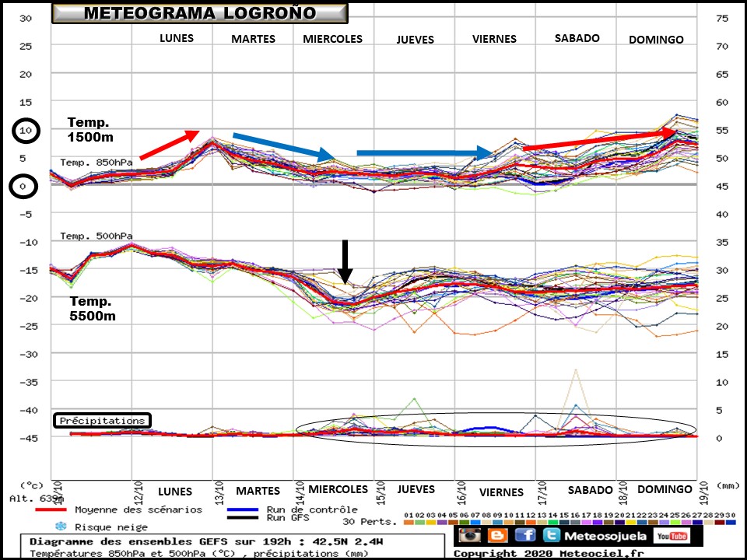Click the Temp. 850hPa series label

click(x=96, y=163)
